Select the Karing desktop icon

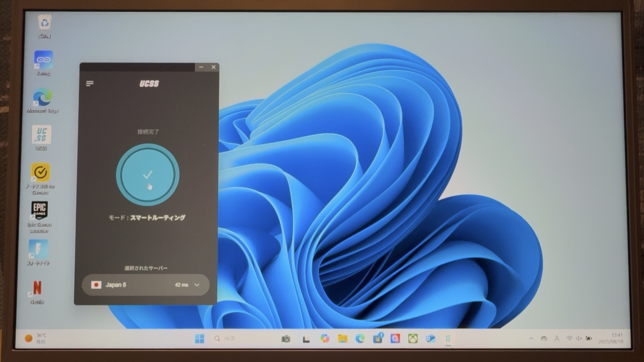click(x=43, y=60)
